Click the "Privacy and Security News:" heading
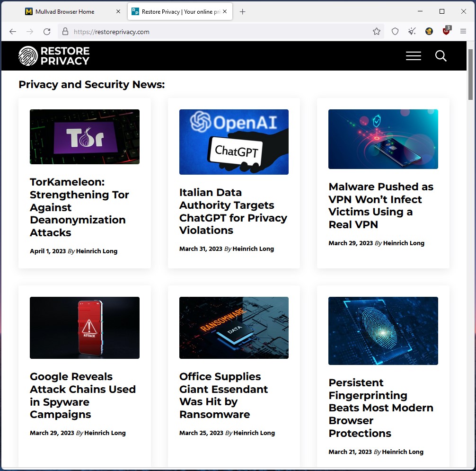Viewport: 476px width, 471px height. (92, 84)
